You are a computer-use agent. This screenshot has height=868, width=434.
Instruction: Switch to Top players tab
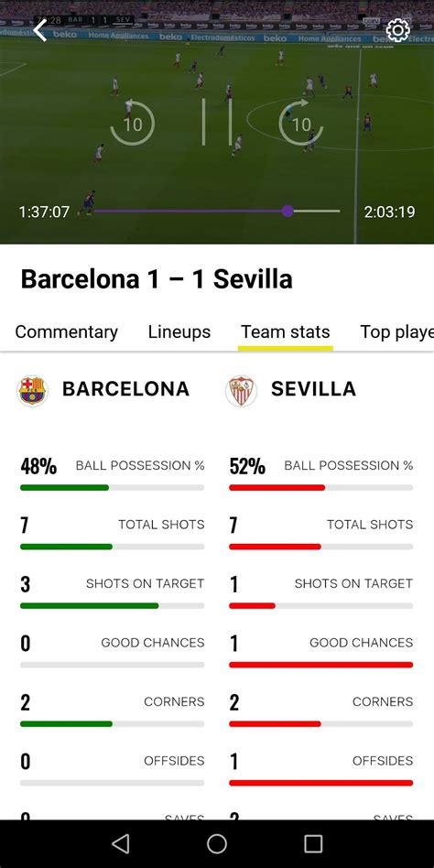(396, 331)
